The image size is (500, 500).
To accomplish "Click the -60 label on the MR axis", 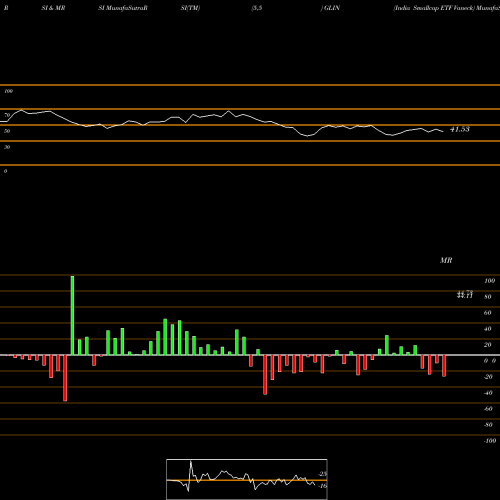I will [488, 409].
